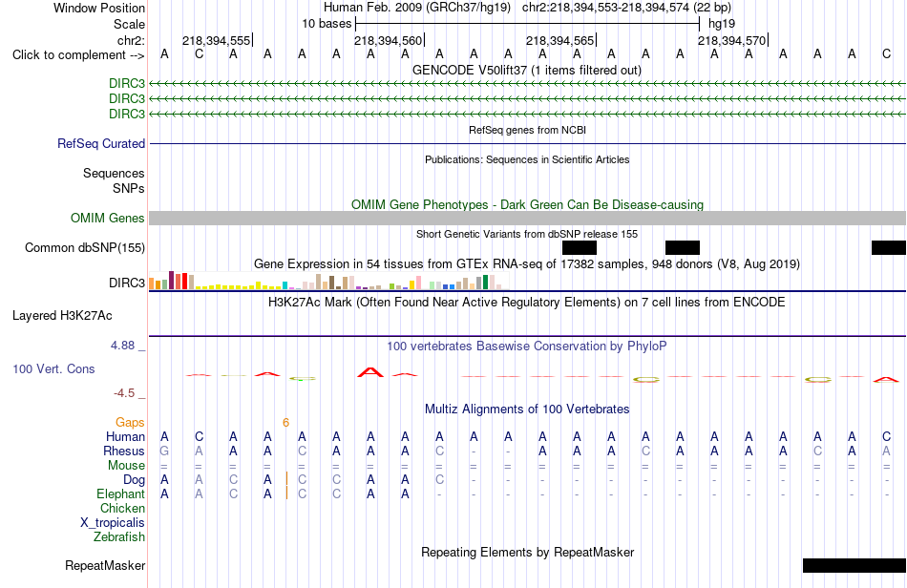Click the cyan bar in the GTEx expression chart
This screenshot has width=907, height=588.
285,285
